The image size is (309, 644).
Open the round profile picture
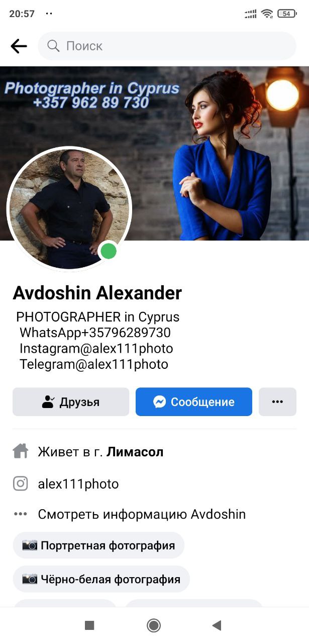tap(69, 209)
